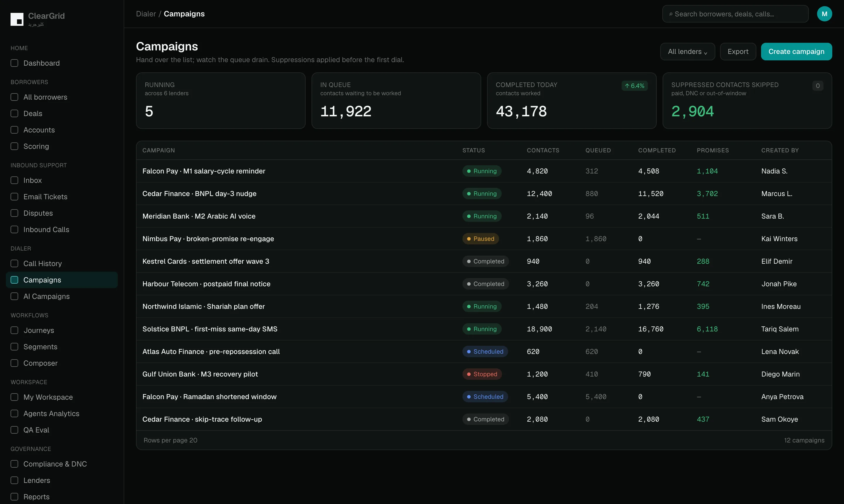Click the Completed badge for Kestrel Cards
The height and width of the screenshot is (504, 844).
[485, 261]
